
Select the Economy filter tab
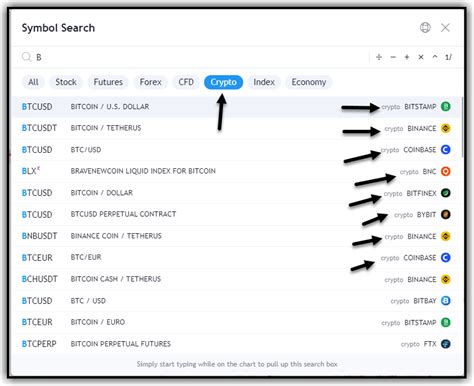point(309,82)
